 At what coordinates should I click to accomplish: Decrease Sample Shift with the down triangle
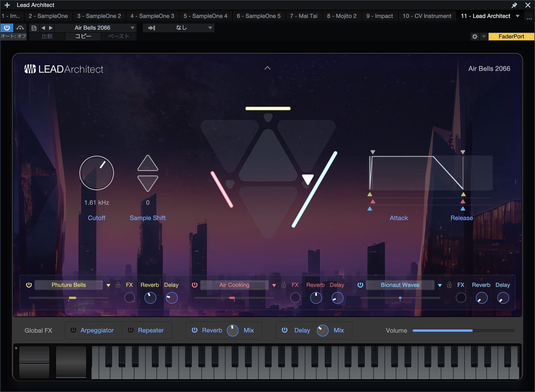pyautogui.click(x=148, y=183)
